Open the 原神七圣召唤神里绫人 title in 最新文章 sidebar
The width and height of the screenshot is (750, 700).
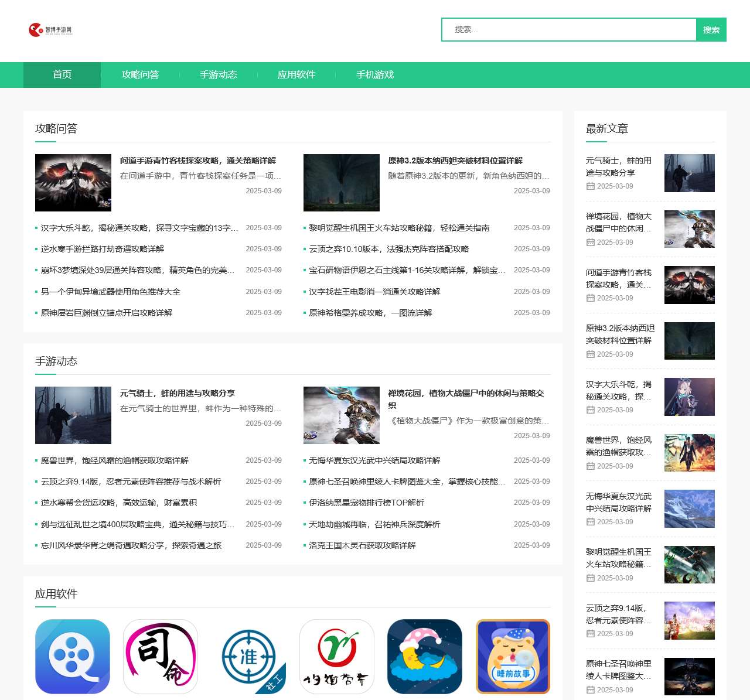619,670
